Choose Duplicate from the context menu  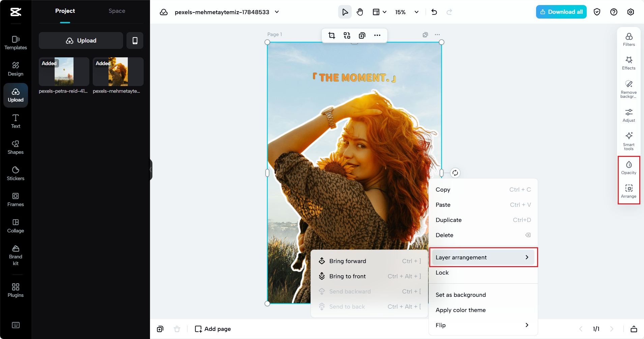483,220
